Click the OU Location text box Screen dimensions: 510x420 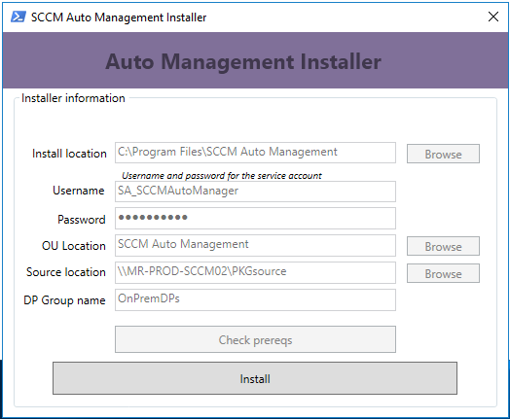point(255,245)
